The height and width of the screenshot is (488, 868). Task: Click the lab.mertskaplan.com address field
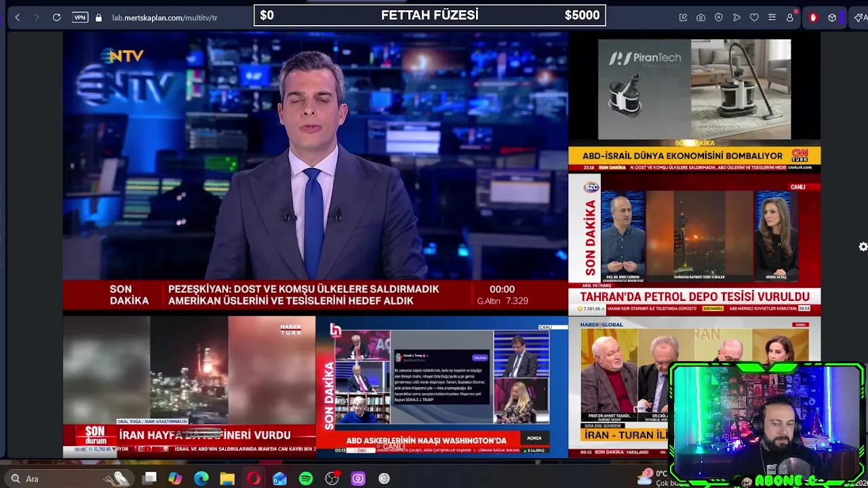(165, 18)
